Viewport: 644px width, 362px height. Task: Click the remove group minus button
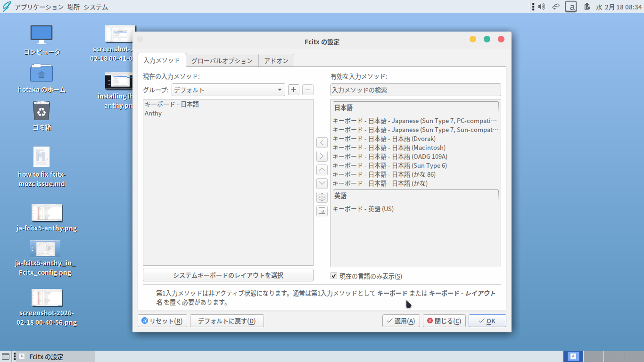pyautogui.click(x=307, y=90)
